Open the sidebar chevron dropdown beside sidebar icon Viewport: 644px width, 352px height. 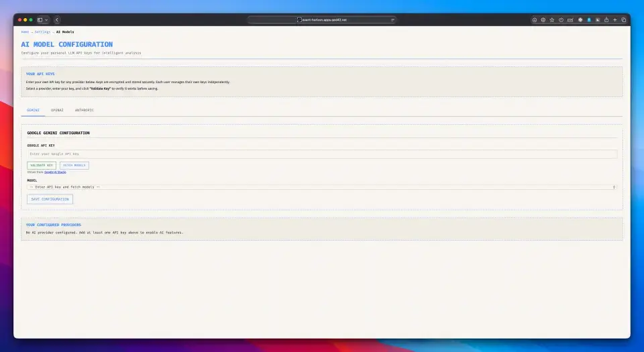click(46, 19)
